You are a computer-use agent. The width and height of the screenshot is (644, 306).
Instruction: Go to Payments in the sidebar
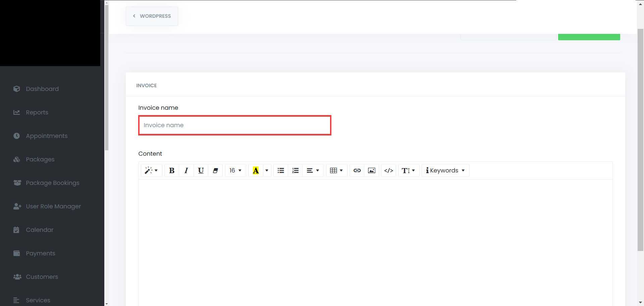coord(41,253)
